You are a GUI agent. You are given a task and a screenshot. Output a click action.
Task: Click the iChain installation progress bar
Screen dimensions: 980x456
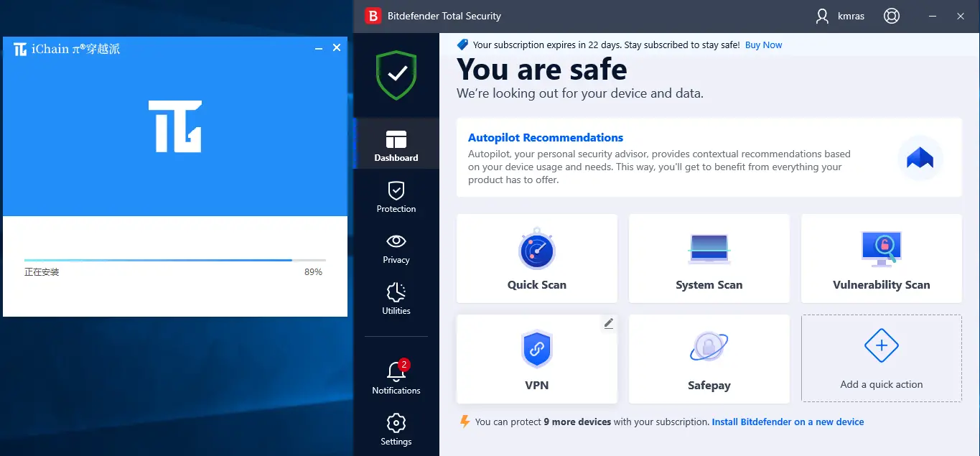pyautogui.click(x=174, y=260)
